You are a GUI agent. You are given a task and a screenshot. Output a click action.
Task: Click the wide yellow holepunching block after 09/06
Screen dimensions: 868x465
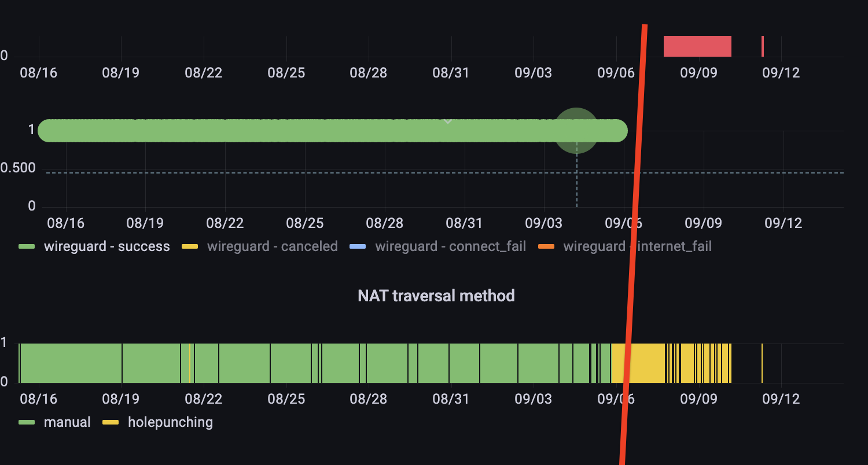(x=638, y=363)
